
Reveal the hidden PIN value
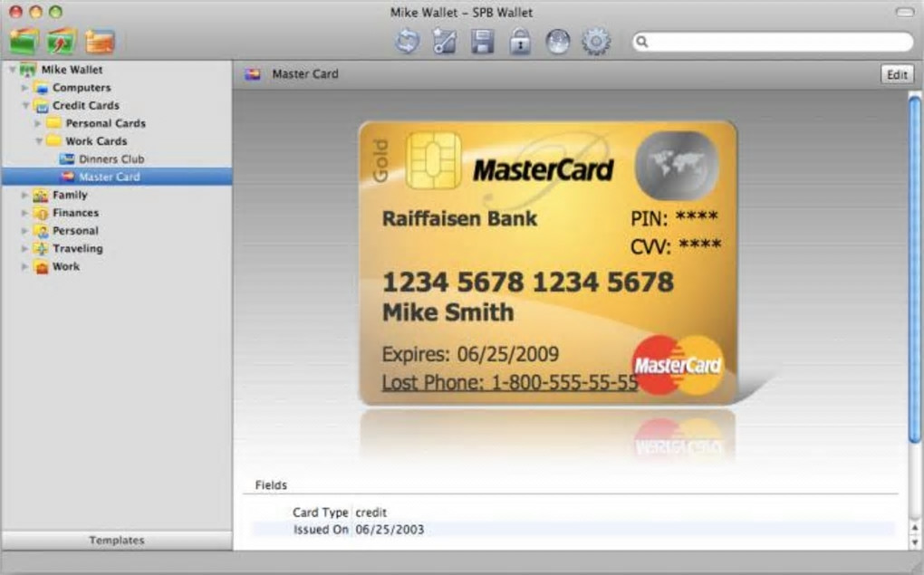coord(696,217)
